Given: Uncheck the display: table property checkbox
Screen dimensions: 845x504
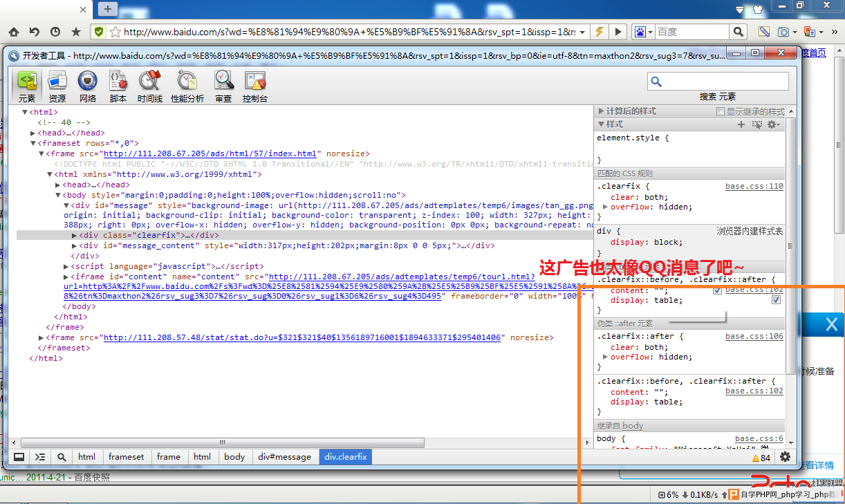Looking at the screenshot, I should click(776, 300).
